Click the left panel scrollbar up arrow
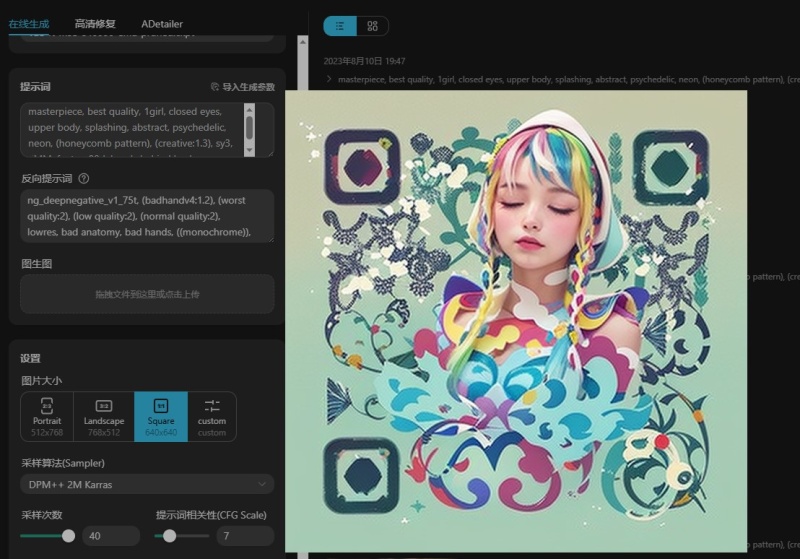The width and height of the screenshot is (800, 559). click(x=303, y=42)
